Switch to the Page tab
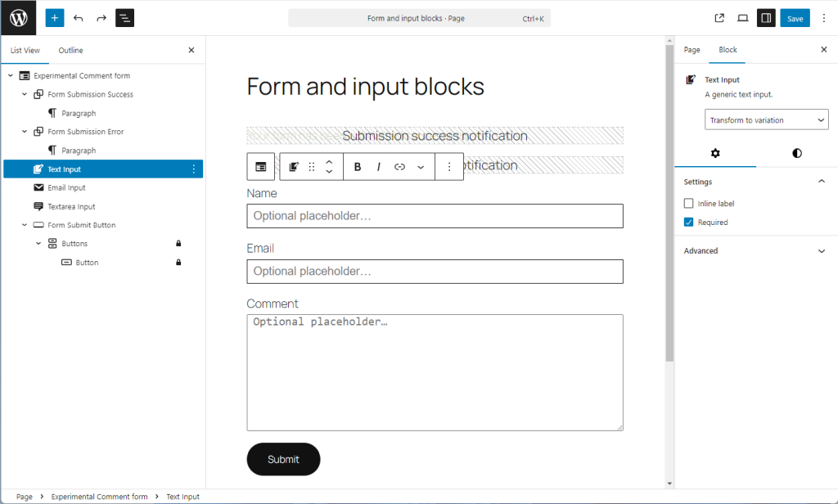This screenshot has height=504, width=838. coord(692,49)
